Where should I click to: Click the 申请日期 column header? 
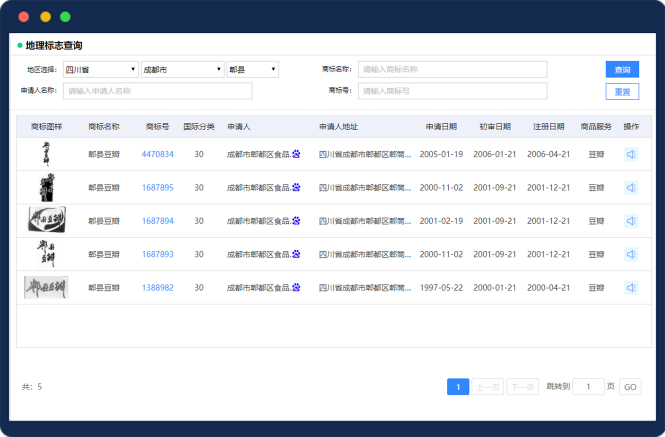pos(441,126)
